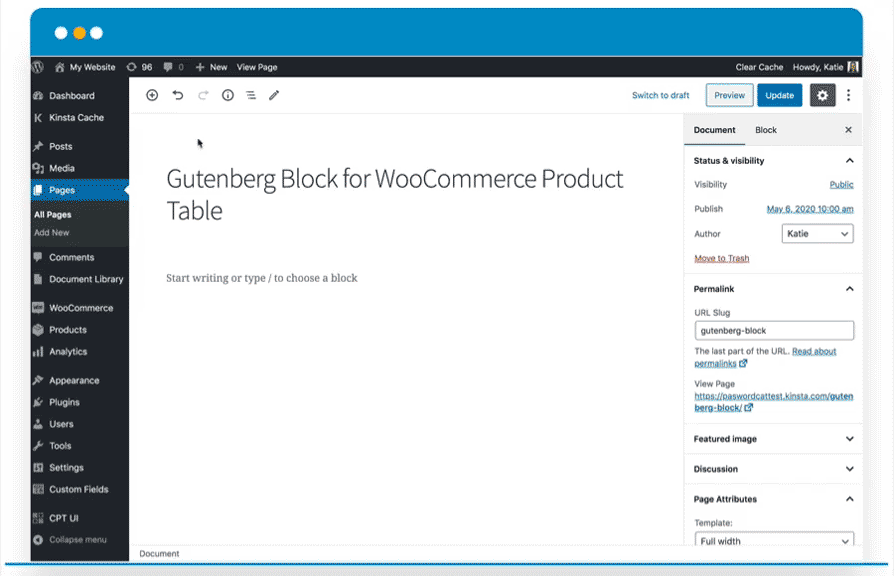
Task: Toggle the settings gear panel
Action: (x=822, y=95)
